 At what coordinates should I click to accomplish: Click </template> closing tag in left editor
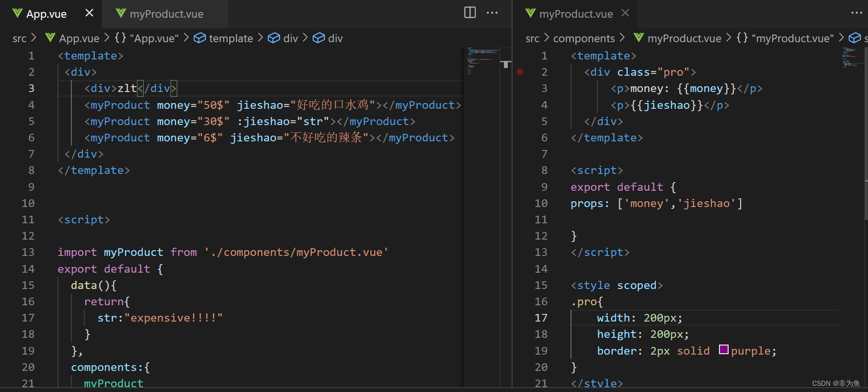pos(93,170)
